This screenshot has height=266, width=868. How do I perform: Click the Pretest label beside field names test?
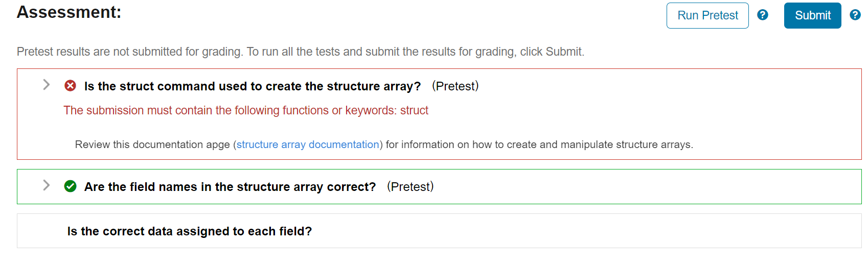(x=410, y=187)
